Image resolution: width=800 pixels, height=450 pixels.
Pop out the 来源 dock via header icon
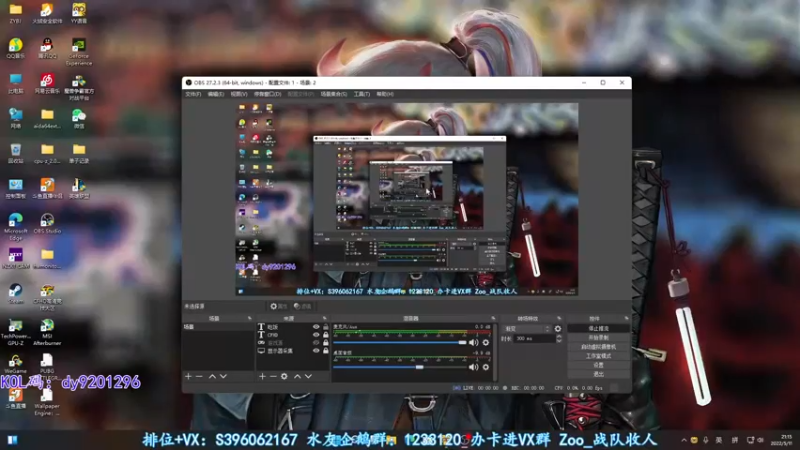click(x=324, y=318)
